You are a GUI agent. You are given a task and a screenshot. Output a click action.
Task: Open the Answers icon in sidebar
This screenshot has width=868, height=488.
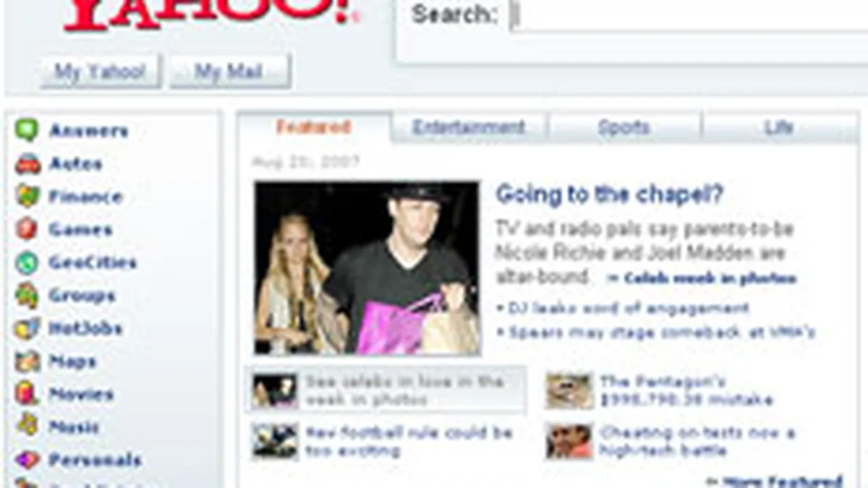[27, 130]
